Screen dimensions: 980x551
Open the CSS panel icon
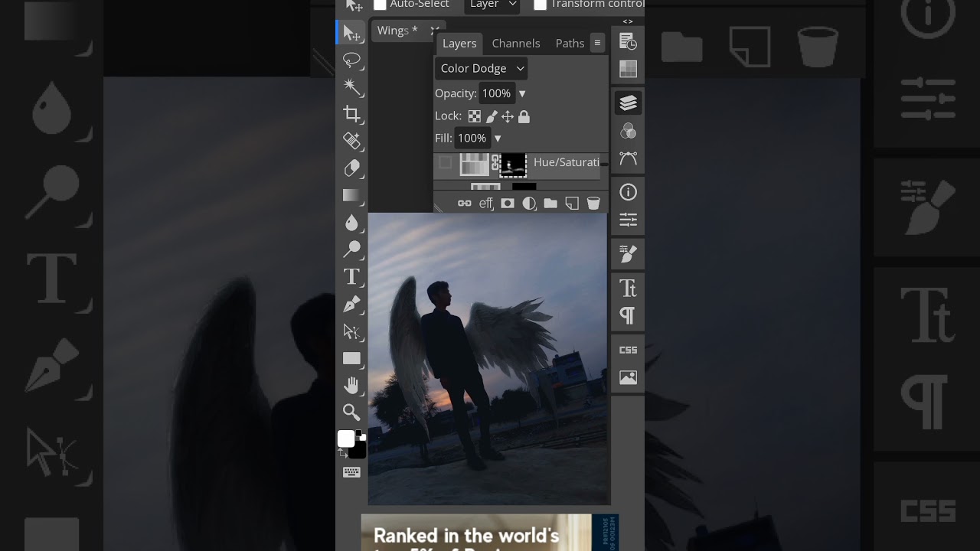click(628, 350)
